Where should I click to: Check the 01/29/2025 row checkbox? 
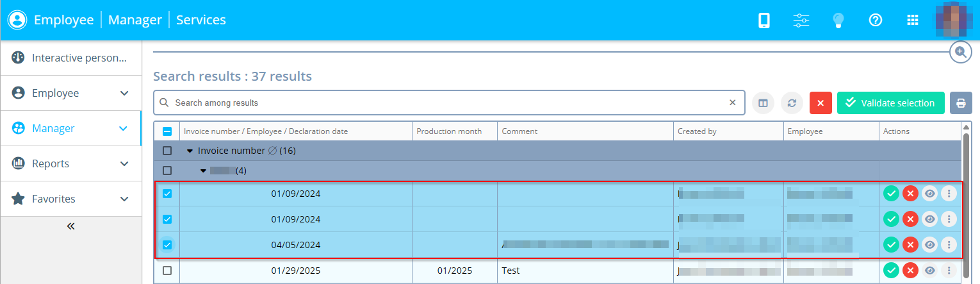(167, 271)
